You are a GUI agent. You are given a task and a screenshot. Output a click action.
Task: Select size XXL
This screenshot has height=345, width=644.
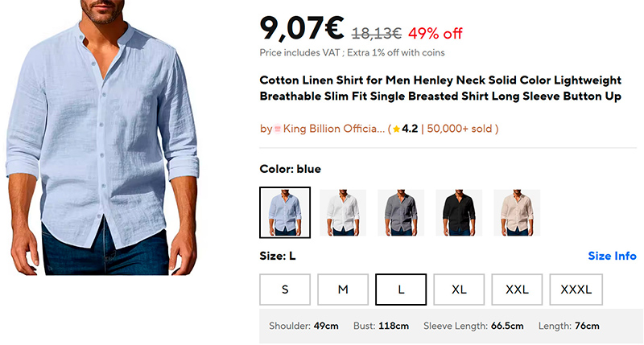(517, 290)
